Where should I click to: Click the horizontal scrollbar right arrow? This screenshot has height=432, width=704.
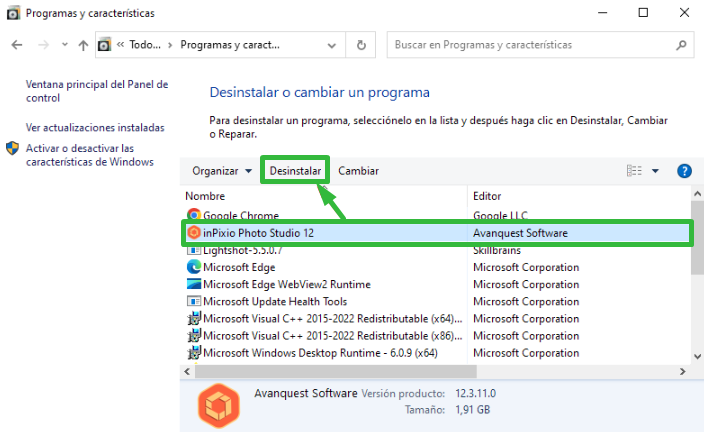click(x=682, y=371)
